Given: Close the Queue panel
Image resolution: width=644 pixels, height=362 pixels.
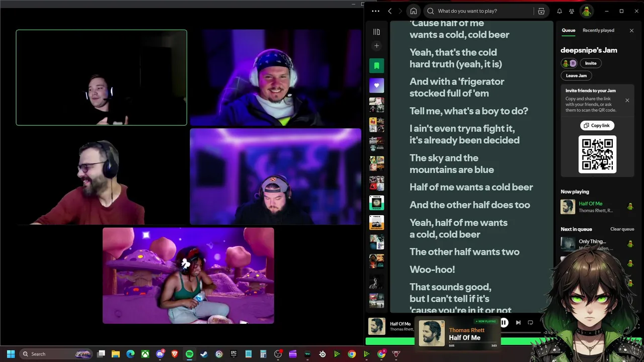Looking at the screenshot, I should [632, 31].
